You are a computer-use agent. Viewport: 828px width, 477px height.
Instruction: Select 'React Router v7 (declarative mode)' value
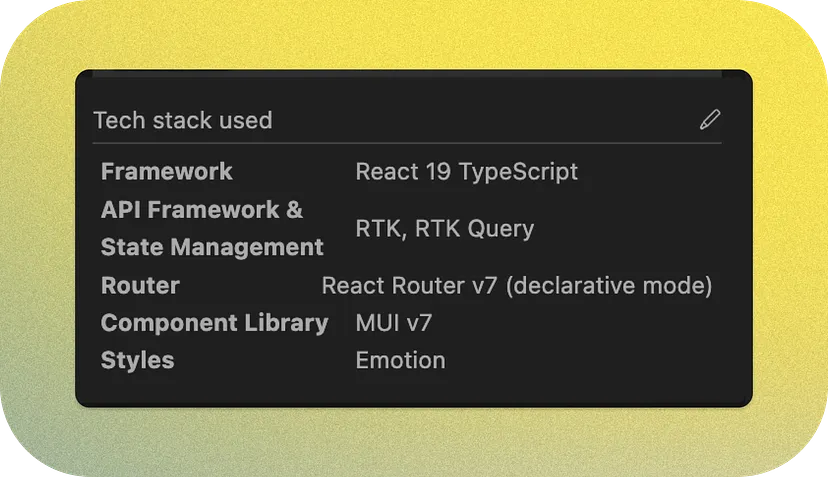pos(517,286)
